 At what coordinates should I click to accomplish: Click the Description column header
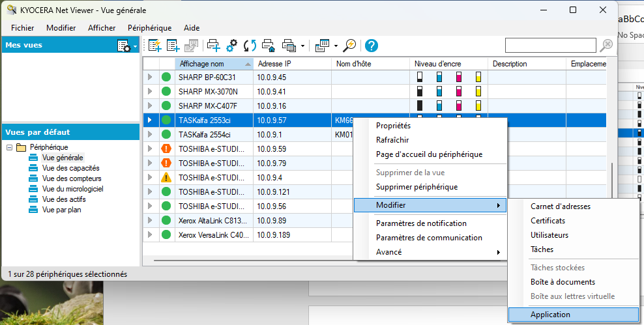527,64
